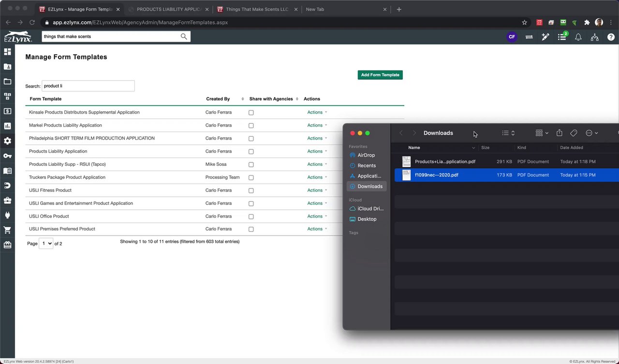Click the swap arrows icon in EZLynx header
The width and height of the screenshot is (619, 364).
(529, 37)
